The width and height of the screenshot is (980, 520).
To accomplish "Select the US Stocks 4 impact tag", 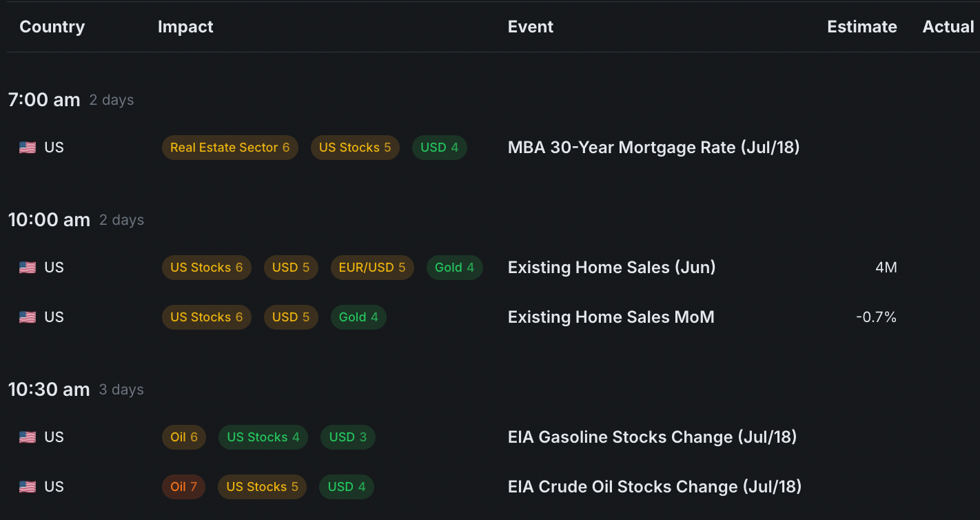I will 263,437.
